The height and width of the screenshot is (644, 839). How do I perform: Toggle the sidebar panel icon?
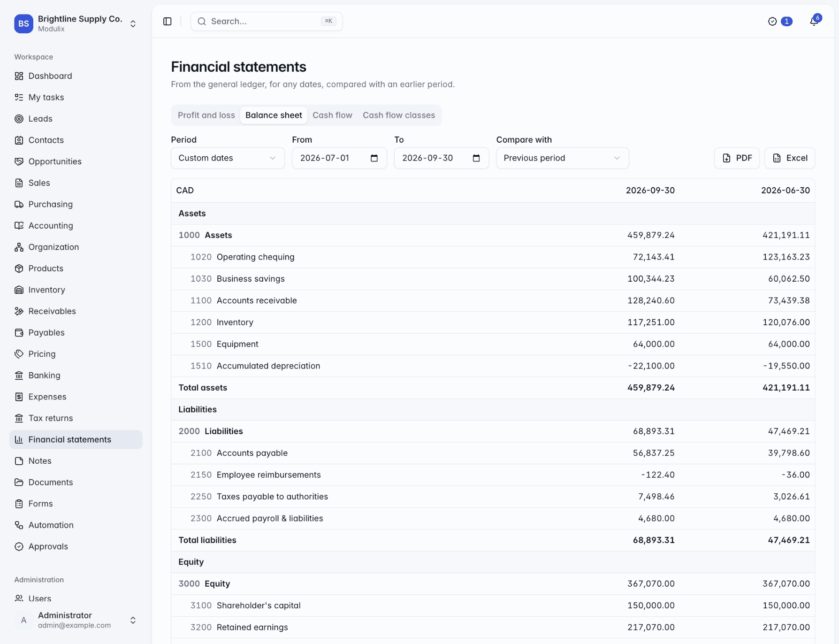coord(168,22)
